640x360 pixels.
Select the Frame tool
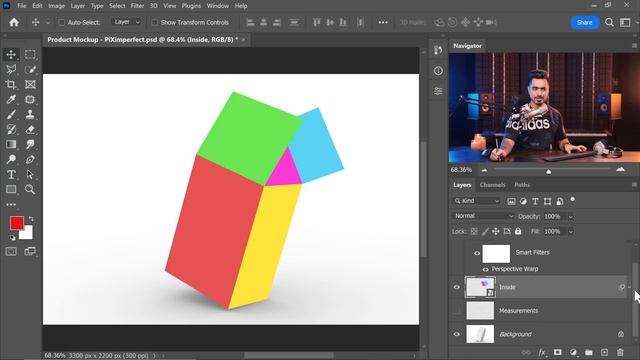[x=30, y=84]
